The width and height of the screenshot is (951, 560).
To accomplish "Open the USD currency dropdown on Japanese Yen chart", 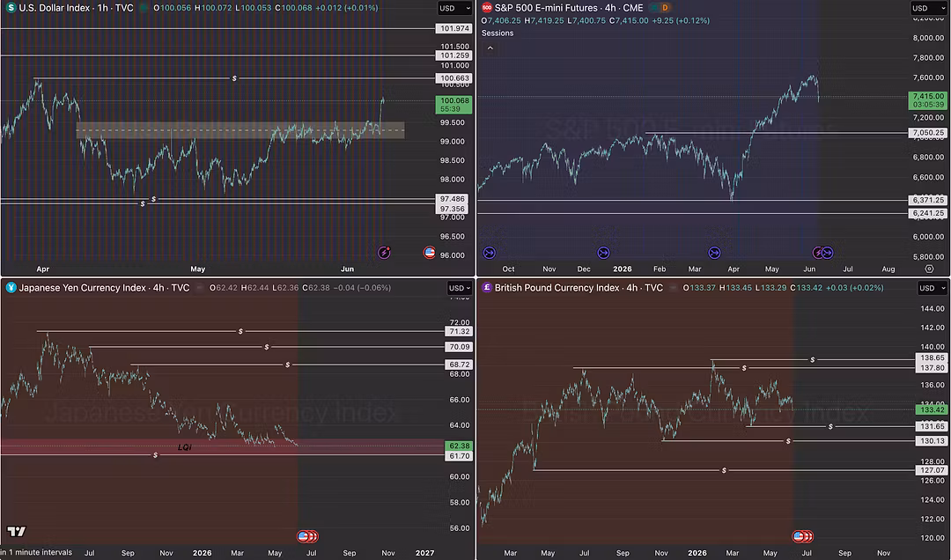I will (x=459, y=288).
